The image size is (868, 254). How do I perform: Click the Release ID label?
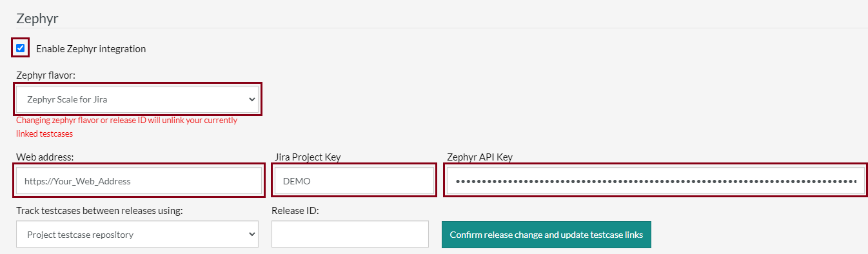click(296, 211)
